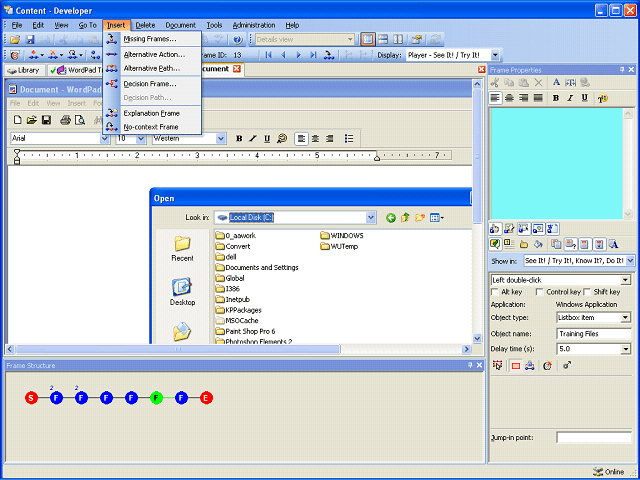Click the Recent shortcut in Open dialog
Screen dimensions: 640x480
click(x=182, y=248)
